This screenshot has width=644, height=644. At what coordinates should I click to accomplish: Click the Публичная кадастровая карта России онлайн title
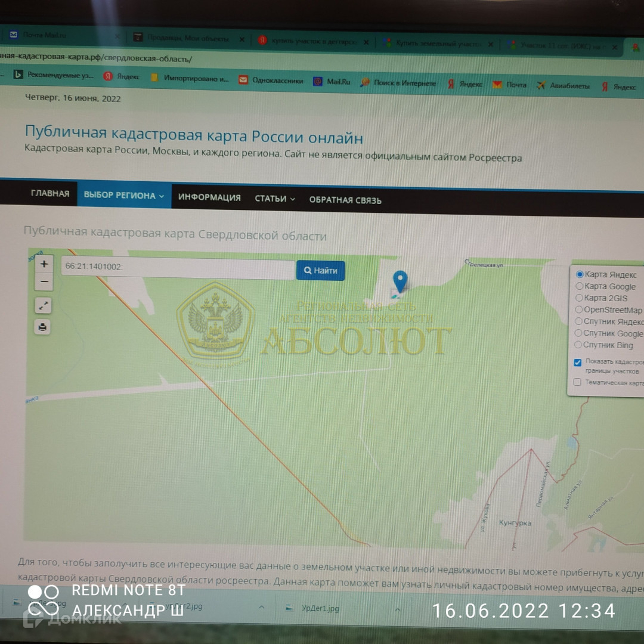[194, 134]
